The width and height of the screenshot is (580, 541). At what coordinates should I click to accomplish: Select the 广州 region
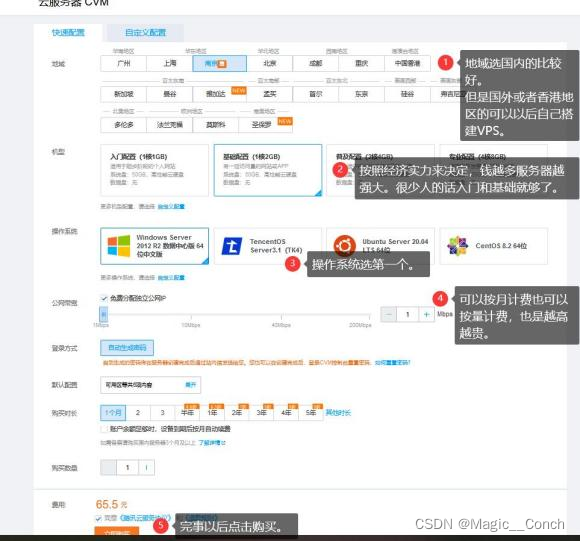pyautogui.click(x=124, y=63)
